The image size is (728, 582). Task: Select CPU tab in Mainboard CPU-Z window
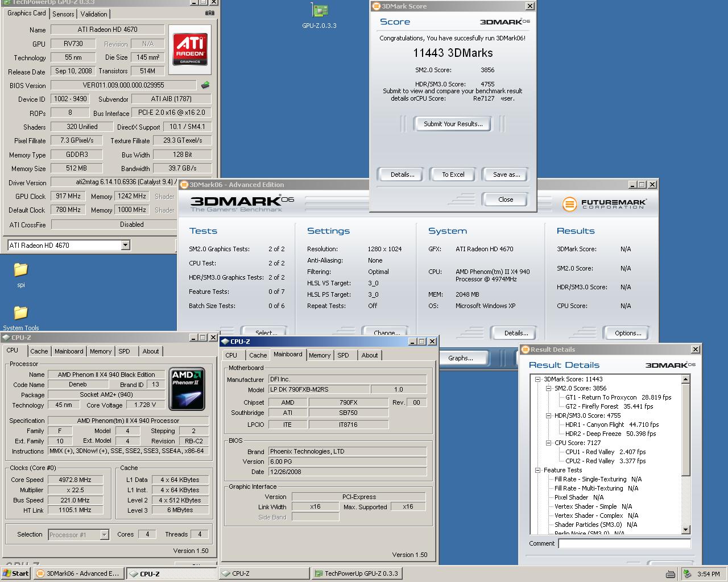tap(231, 355)
